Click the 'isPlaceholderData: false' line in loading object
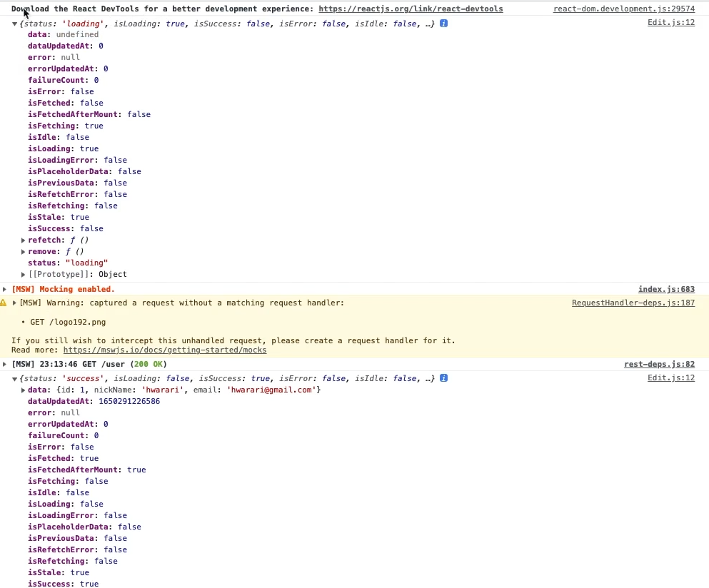Screen dimensions: 709x588 [84, 171]
